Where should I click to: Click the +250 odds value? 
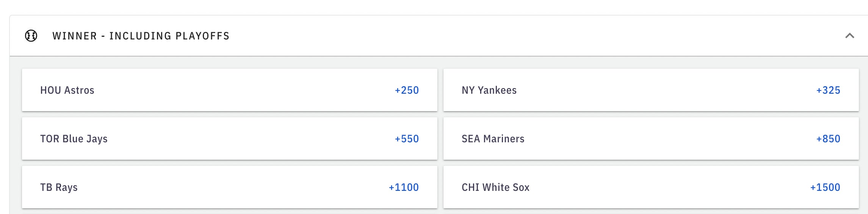407,90
